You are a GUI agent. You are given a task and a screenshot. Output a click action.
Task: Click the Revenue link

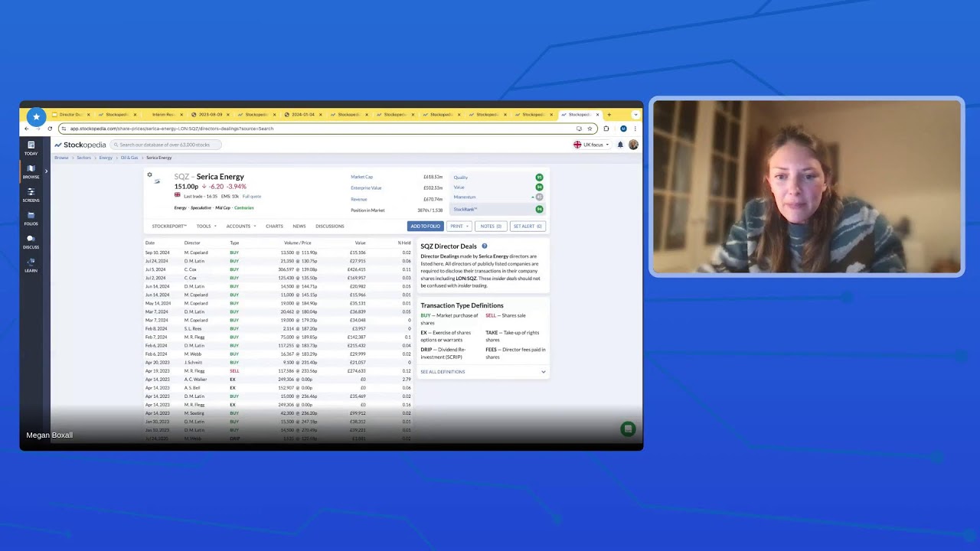pos(359,199)
